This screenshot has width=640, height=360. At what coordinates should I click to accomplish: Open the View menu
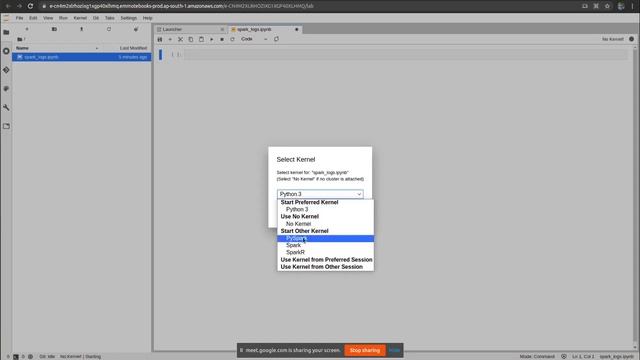tap(48, 18)
